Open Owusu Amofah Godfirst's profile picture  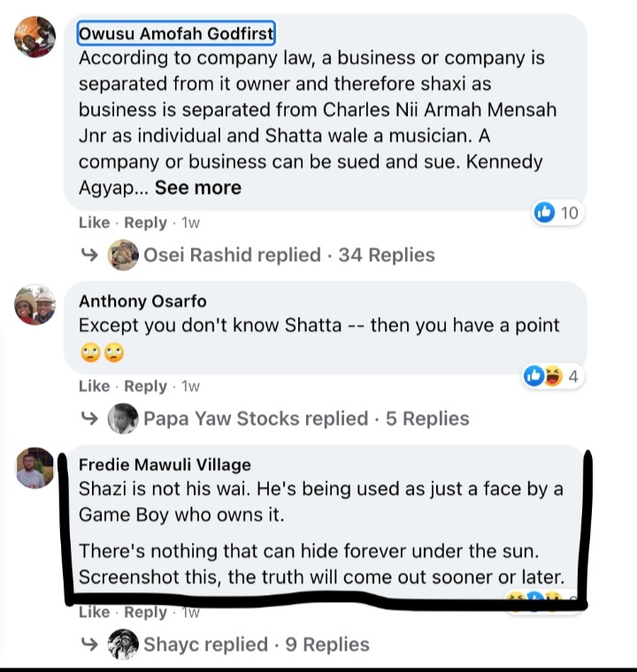(x=35, y=37)
